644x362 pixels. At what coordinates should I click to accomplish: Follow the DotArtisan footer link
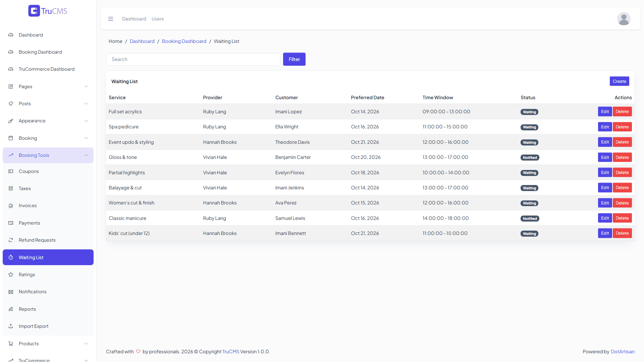[x=623, y=352]
